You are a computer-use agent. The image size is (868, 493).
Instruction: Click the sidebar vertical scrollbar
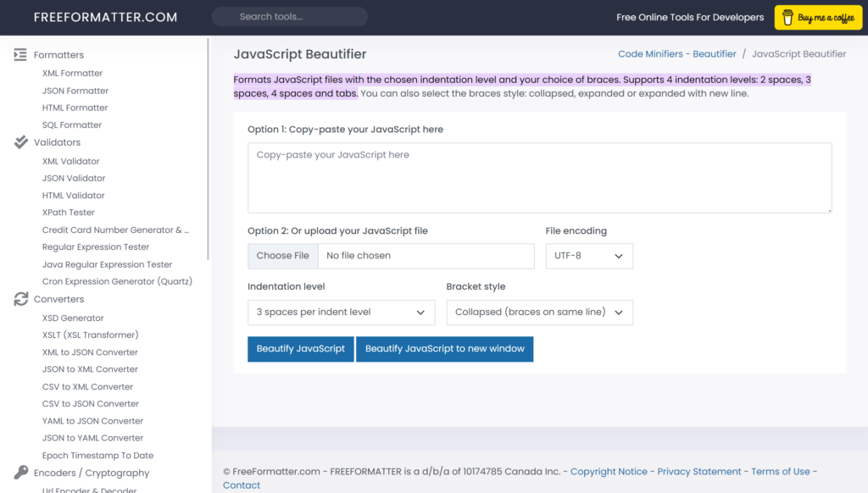[x=209, y=149]
